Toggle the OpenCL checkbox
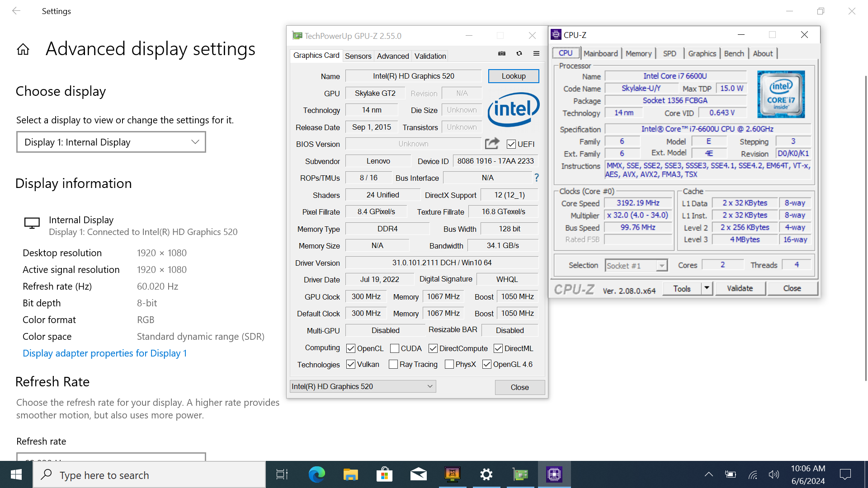 (350, 348)
